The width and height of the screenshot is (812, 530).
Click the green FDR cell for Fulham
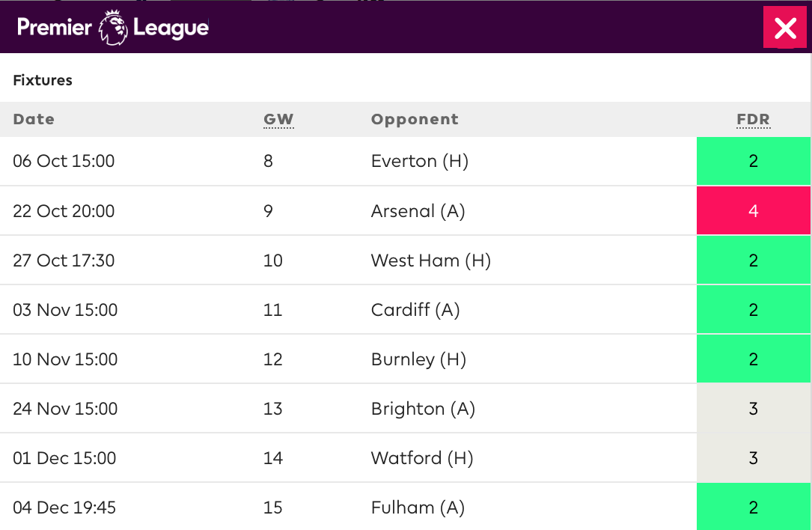pyautogui.click(x=754, y=507)
